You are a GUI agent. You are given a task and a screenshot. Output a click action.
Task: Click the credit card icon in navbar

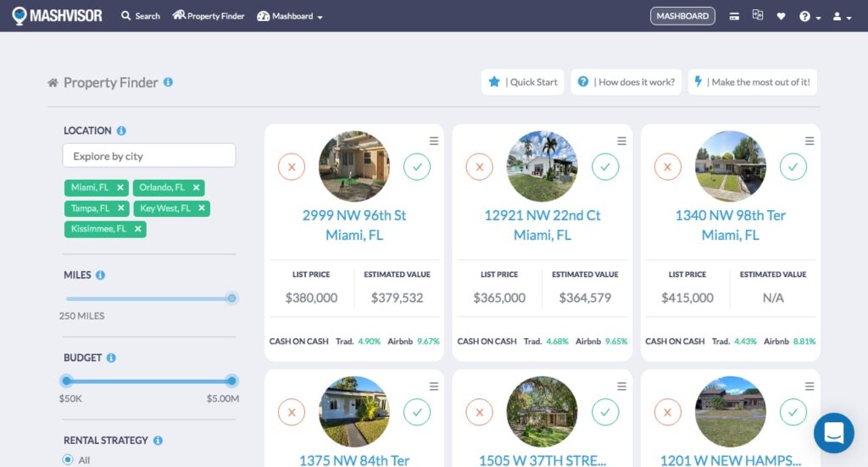pyautogui.click(x=734, y=16)
